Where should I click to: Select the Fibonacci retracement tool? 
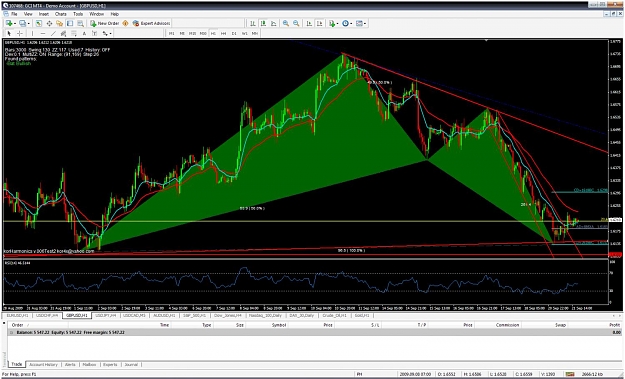pyautogui.click(x=74, y=33)
